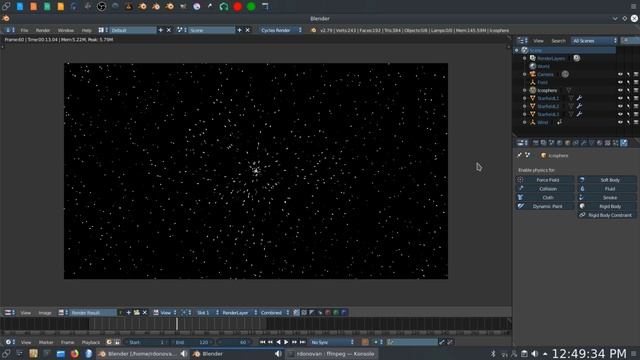640x360 pixels.
Task: Open the Help menu
Action: [x=87, y=30]
